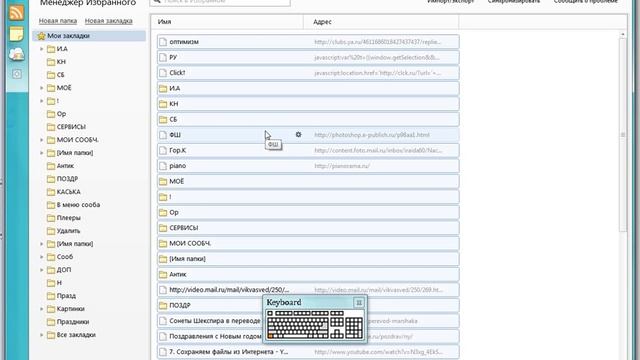Viewport: 640px width, 360px height.
Task: Select the ФШ bookmark row
Action: pos(308,135)
